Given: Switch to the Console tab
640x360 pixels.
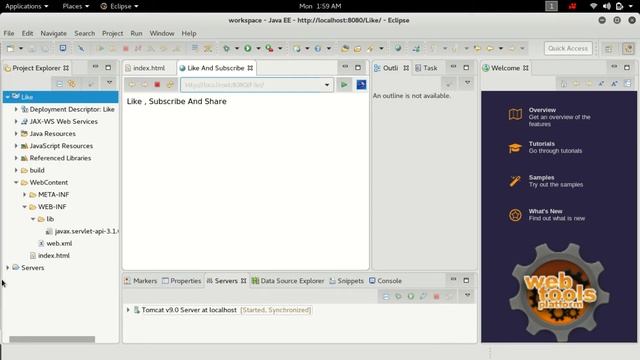Looking at the screenshot, I should coord(385,281).
